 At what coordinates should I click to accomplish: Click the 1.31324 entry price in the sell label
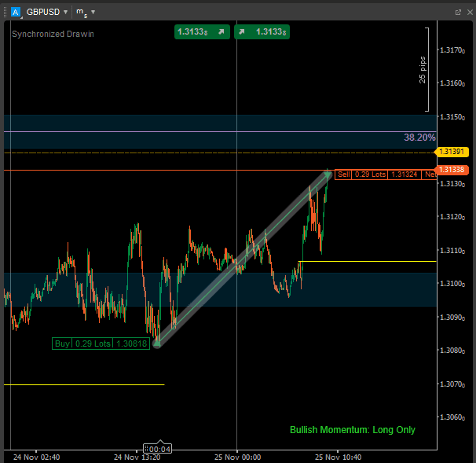[x=404, y=175]
